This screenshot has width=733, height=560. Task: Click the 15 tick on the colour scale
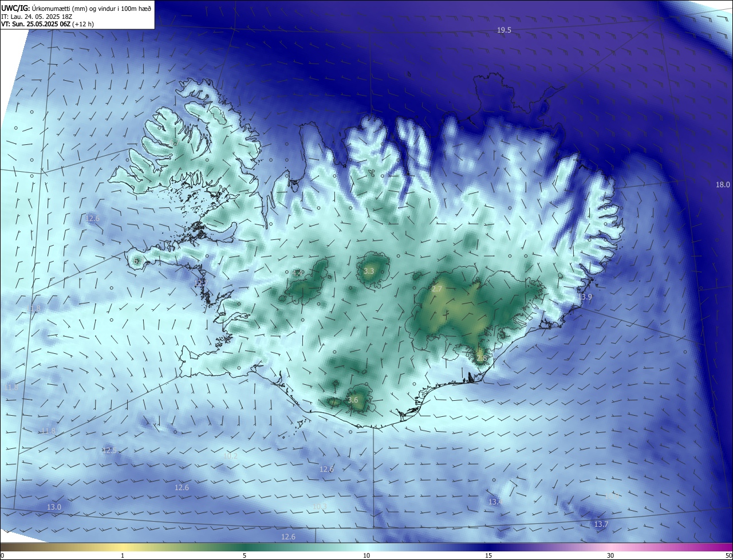488,556
